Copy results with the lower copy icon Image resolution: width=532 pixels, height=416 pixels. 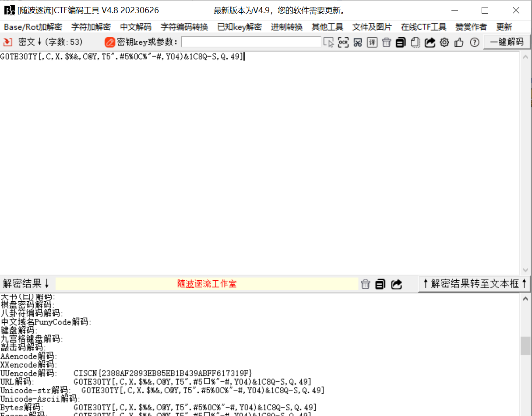click(380, 284)
